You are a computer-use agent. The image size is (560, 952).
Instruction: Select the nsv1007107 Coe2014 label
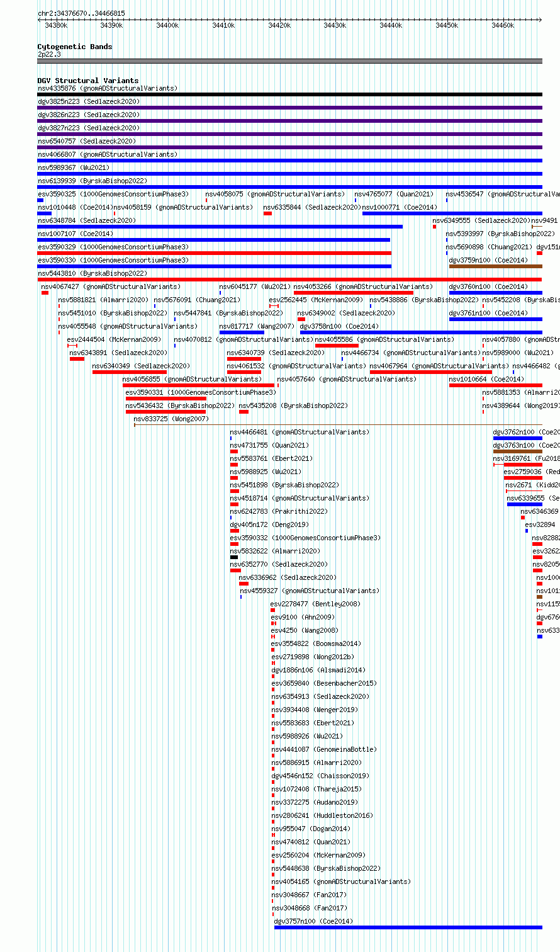pos(76,234)
